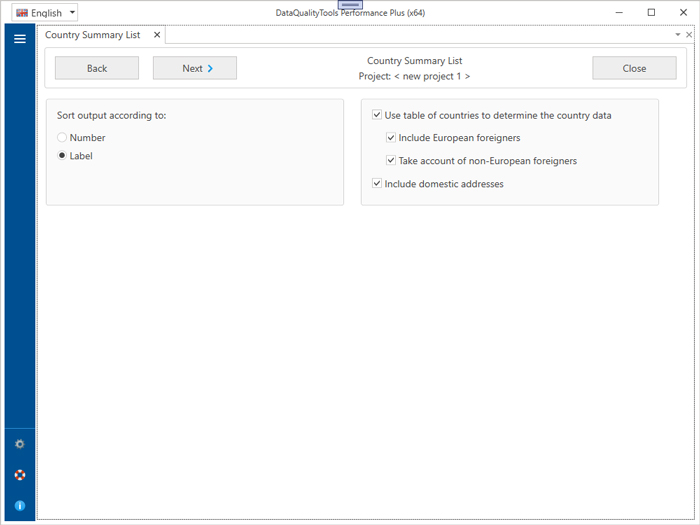
Task: Uncheck Include European foreigners
Action: (x=391, y=138)
